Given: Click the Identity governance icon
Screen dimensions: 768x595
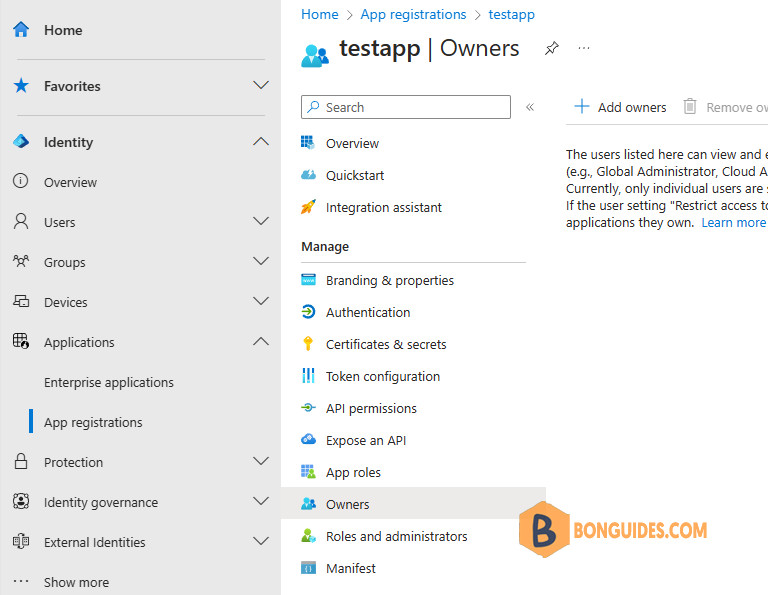Looking at the screenshot, I should (x=21, y=501).
